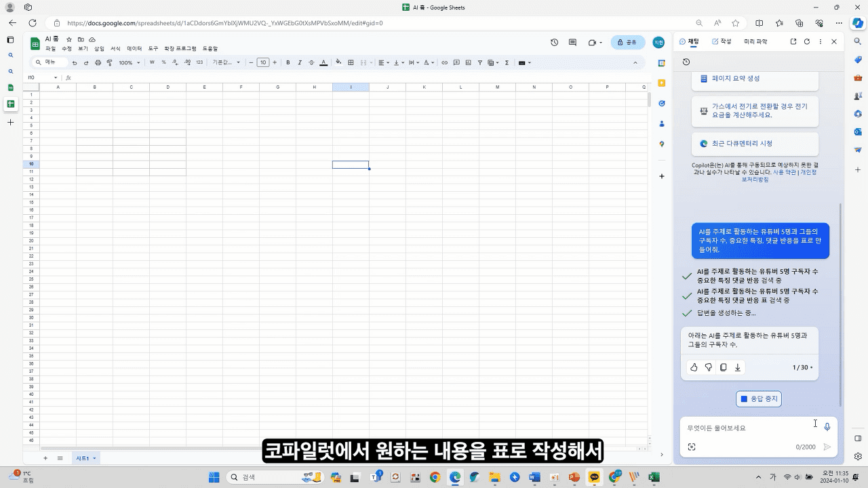868x488 pixels.
Task: Toggle strikethrough formatting
Action: pos(311,62)
